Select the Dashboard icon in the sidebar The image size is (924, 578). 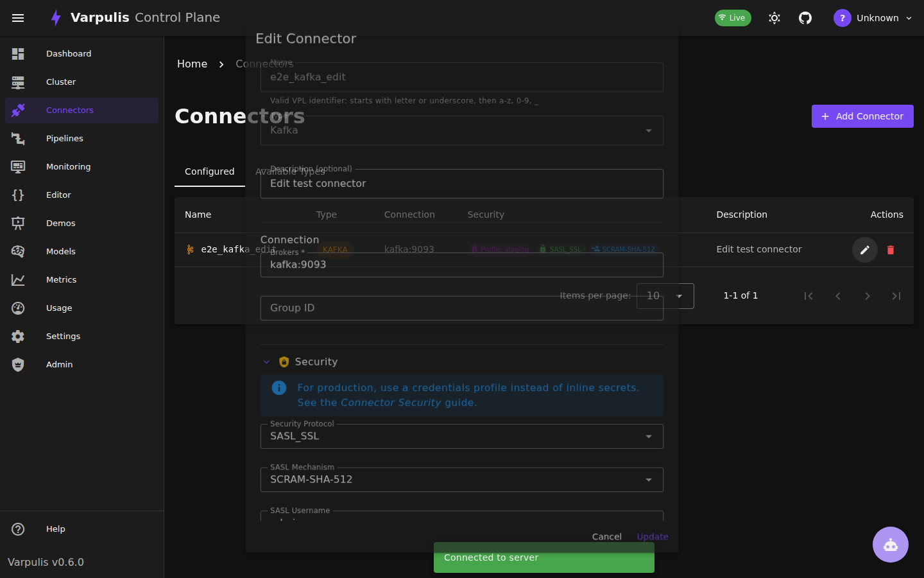click(18, 53)
